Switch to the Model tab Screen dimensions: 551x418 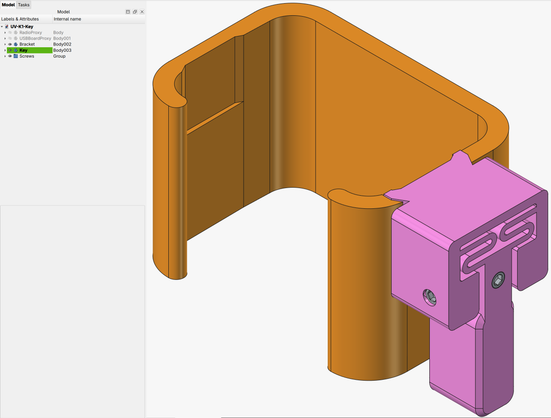pos(8,5)
